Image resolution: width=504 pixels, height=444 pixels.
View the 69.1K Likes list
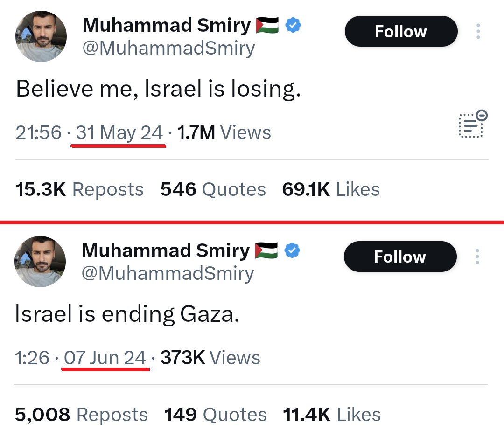(x=331, y=189)
